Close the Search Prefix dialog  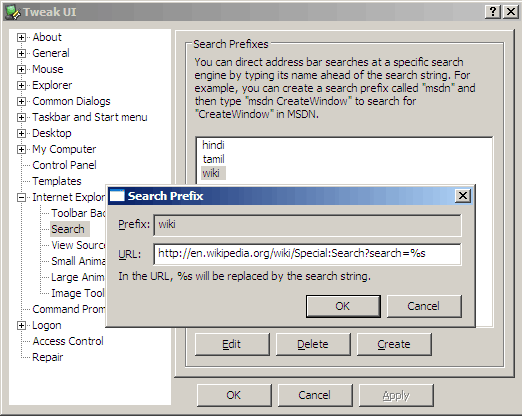463,196
